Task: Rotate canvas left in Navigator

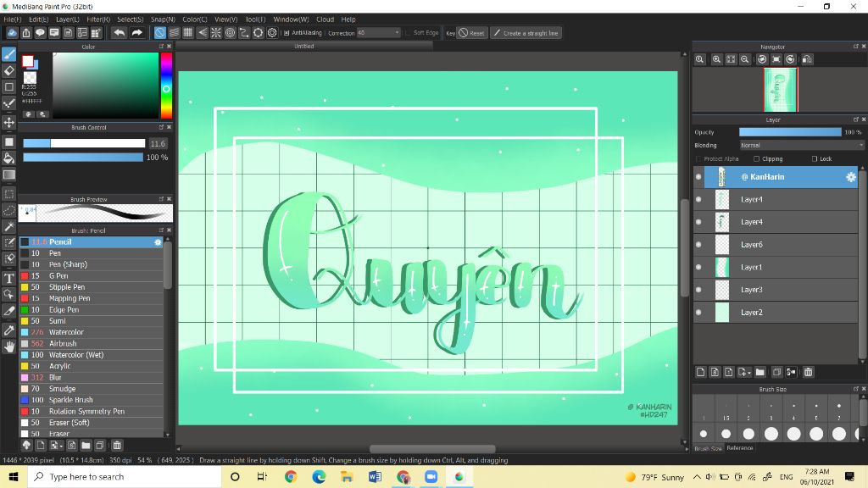Action: (x=762, y=59)
